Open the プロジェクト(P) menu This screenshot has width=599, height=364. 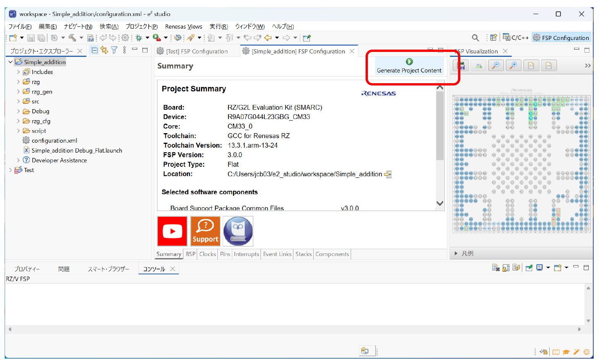tap(141, 26)
